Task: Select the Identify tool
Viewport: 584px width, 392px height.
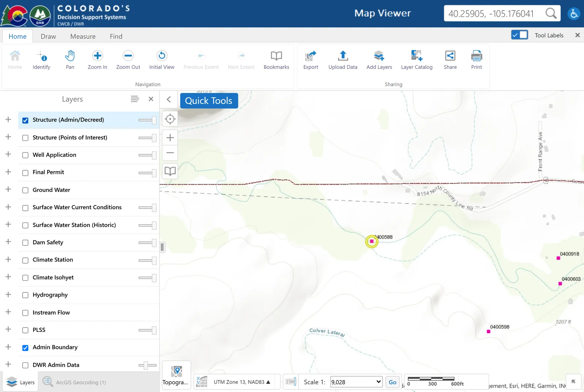Action: [41, 60]
